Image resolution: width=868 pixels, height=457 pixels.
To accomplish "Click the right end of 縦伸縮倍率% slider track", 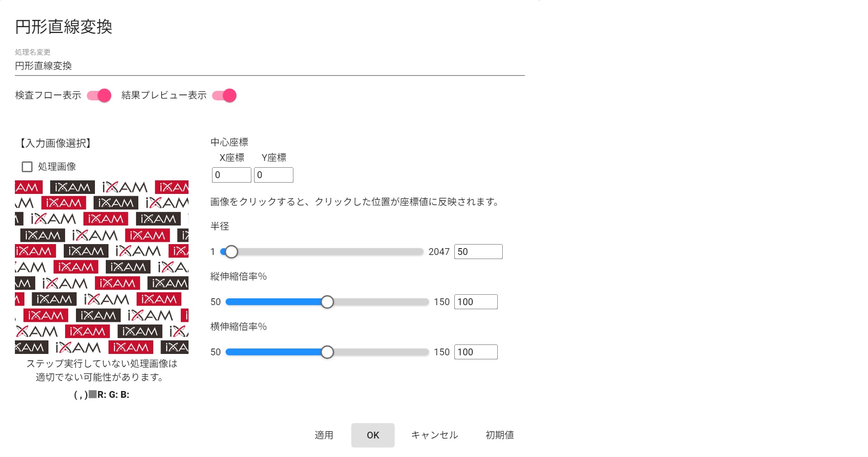I will (426, 302).
